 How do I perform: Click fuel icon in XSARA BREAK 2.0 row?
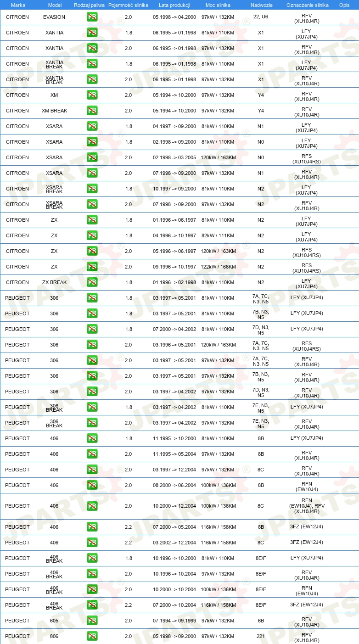coord(92,204)
